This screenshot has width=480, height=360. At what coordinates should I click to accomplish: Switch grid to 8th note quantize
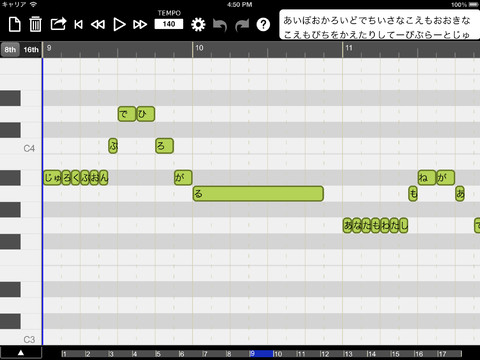point(10,50)
